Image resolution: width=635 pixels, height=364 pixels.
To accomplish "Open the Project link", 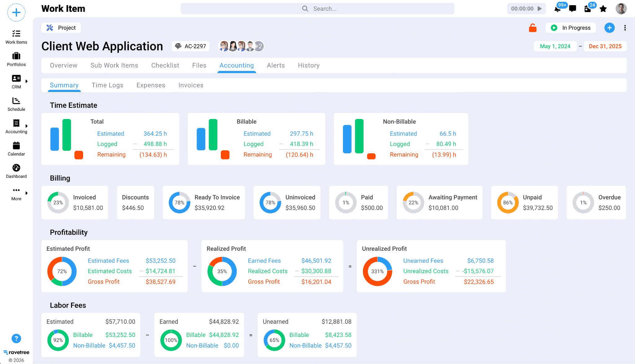I will click(61, 28).
